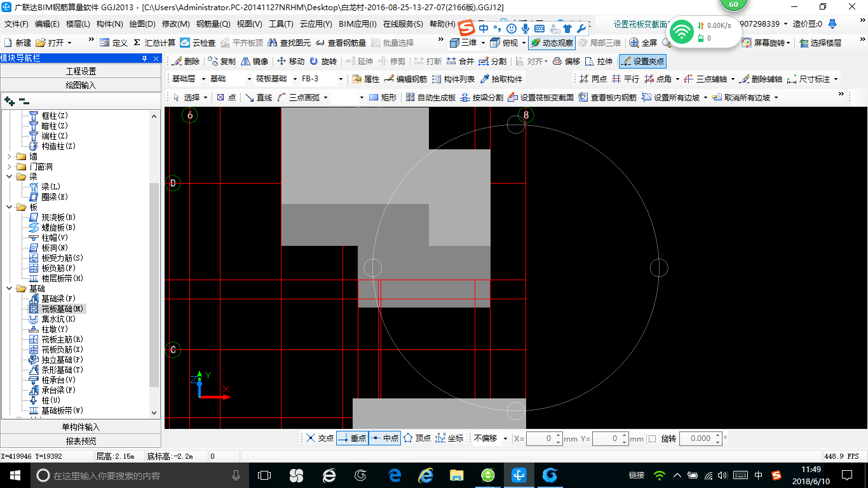The height and width of the screenshot is (488, 868).
Task: Activate 拾取构件 pick component tool
Action: pos(501,79)
